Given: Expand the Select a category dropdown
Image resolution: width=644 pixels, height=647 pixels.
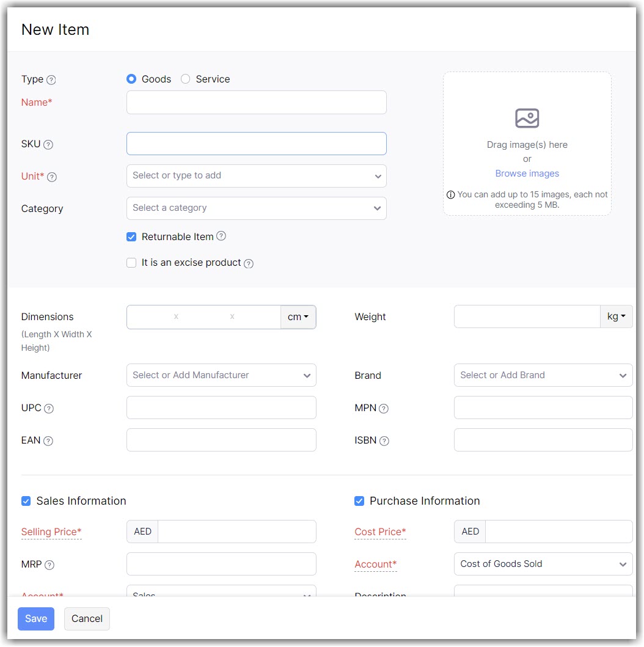Looking at the screenshot, I should point(256,208).
